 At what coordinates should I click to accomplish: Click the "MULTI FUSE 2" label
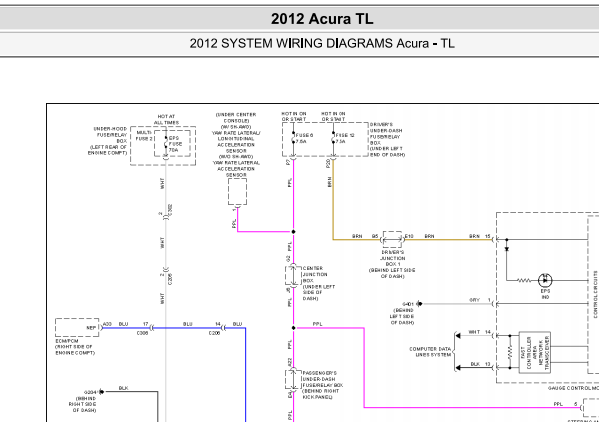[144, 136]
